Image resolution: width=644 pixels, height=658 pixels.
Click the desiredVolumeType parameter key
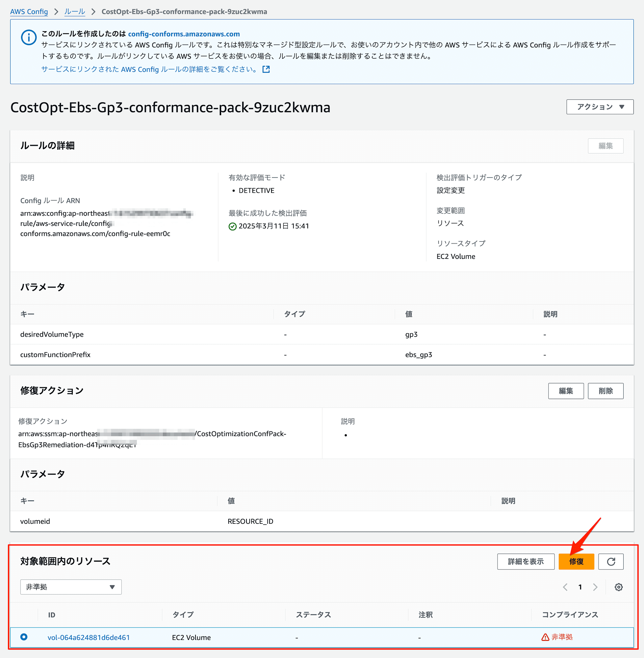(x=52, y=334)
